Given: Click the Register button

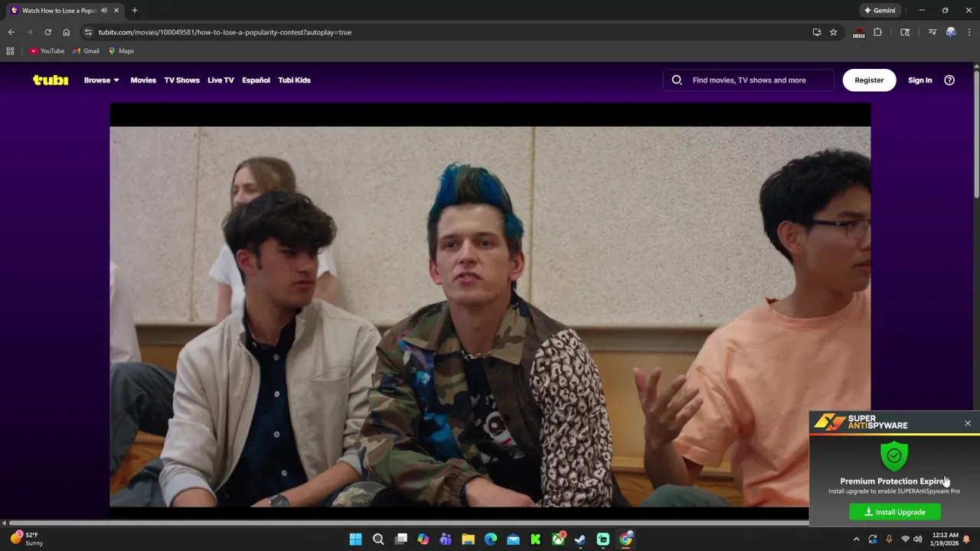Looking at the screenshot, I should [x=869, y=80].
